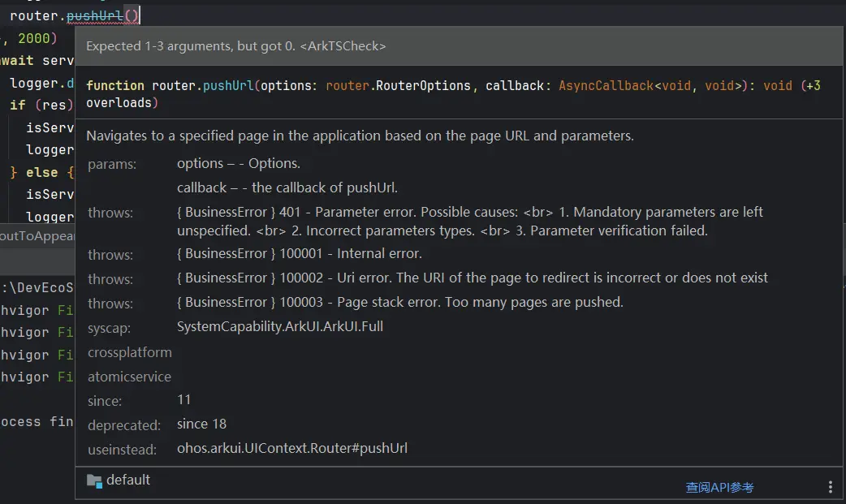Select ohos.arkui.UIContext.Router#pushUrl useinstead value

[x=292, y=448]
